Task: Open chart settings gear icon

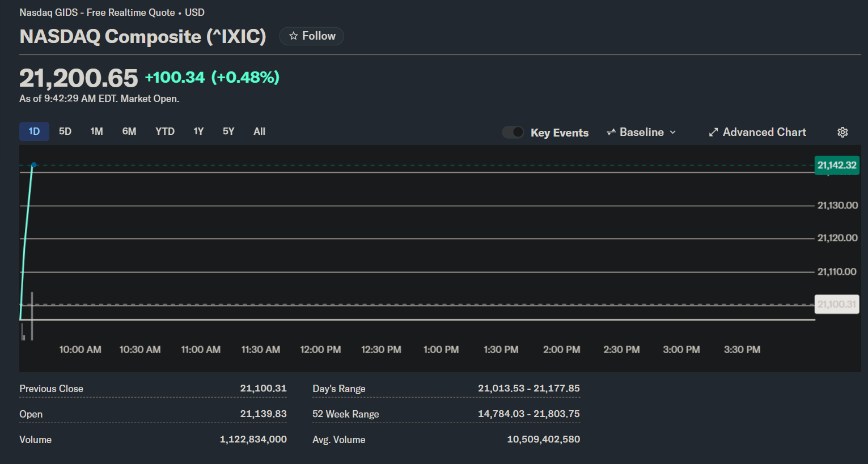Action: (843, 132)
